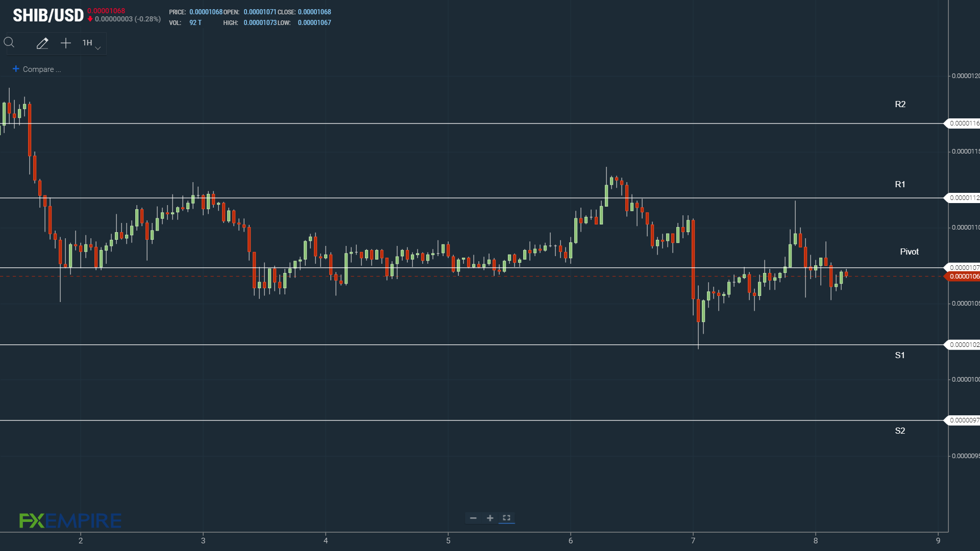Screen dimensions: 980x551
Task: Zoom out chart with minus button
Action: pyautogui.click(x=473, y=518)
